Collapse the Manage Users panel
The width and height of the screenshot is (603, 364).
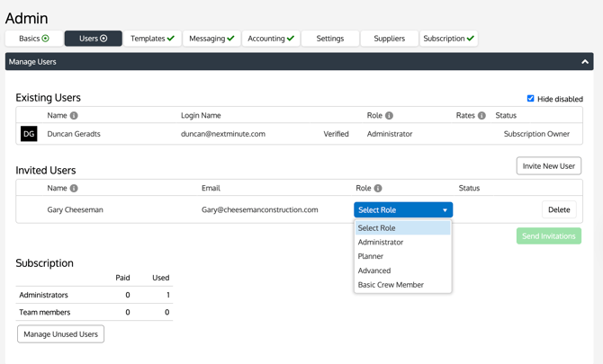tap(585, 62)
